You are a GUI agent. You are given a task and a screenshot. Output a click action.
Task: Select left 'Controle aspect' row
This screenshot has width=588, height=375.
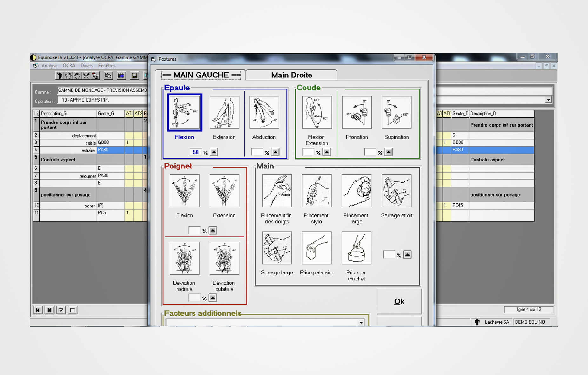point(90,160)
